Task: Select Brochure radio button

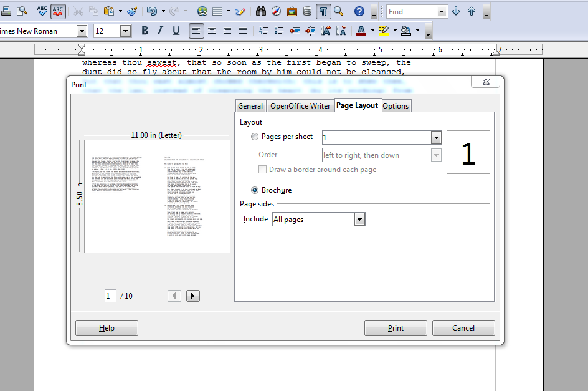Action: point(255,190)
